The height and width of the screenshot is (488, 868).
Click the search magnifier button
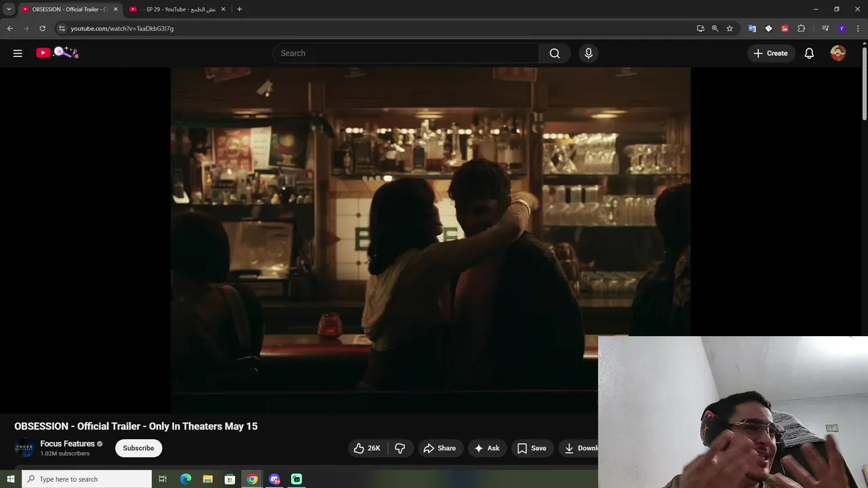click(555, 53)
